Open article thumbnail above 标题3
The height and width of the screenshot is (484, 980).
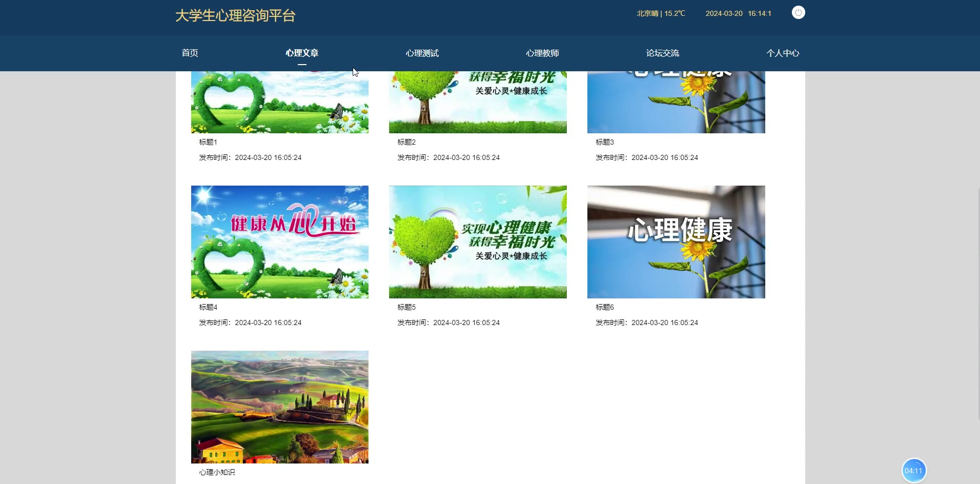click(676, 102)
